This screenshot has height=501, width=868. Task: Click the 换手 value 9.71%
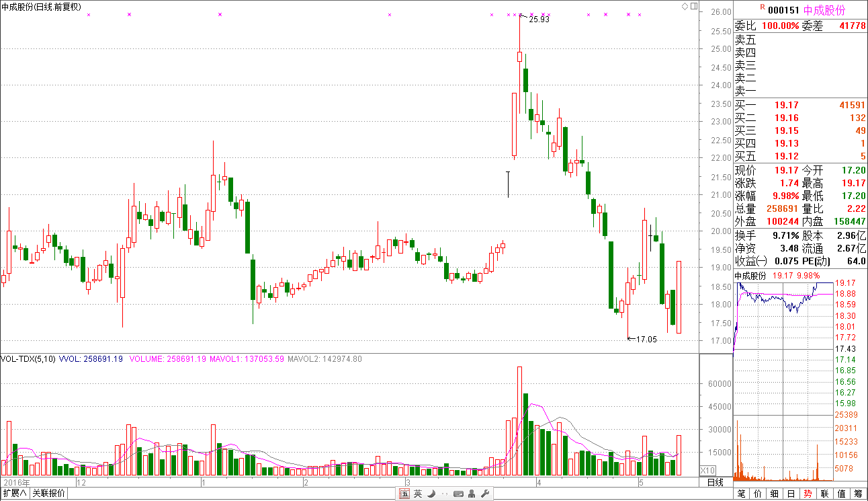click(785, 236)
